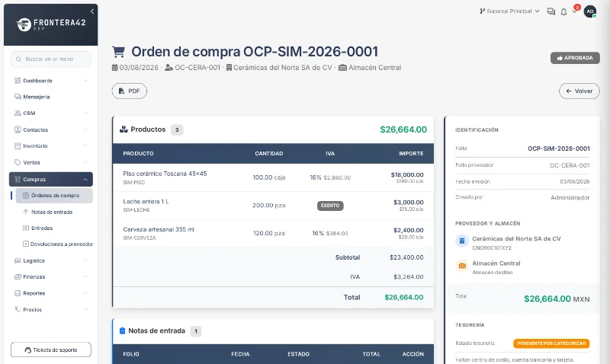Image resolution: width=610 pixels, height=364 pixels.
Task: Click the Inventario menu icon
Action: point(18,146)
